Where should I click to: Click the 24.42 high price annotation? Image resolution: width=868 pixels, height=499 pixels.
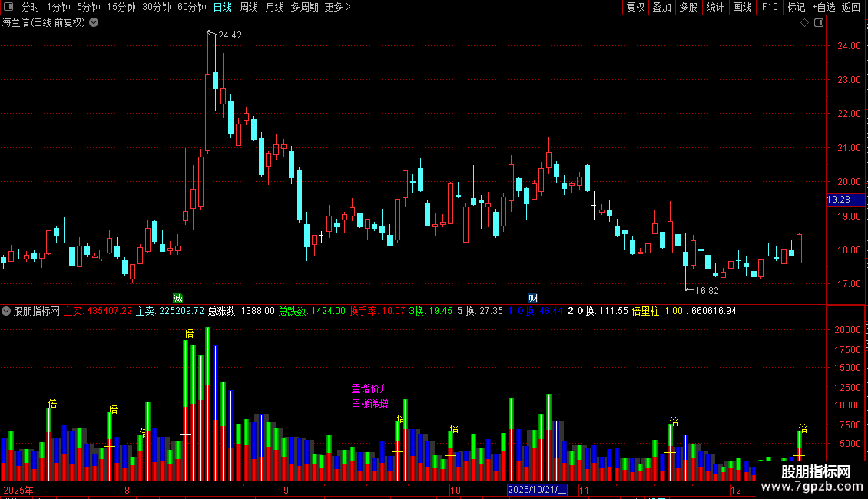(230, 35)
